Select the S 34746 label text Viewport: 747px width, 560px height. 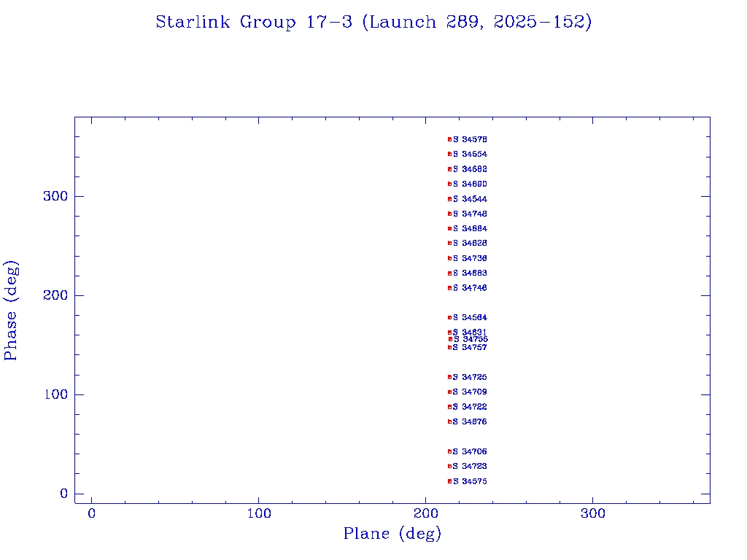(470, 288)
